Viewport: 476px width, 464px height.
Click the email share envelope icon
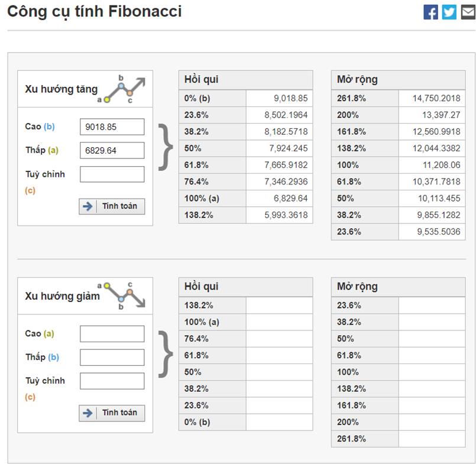[468, 12]
